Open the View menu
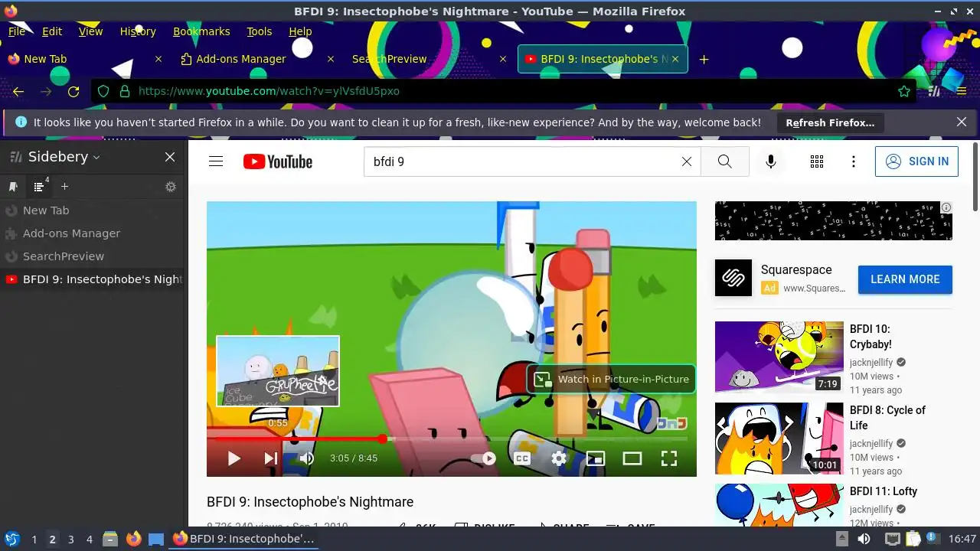This screenshot has height=551, width=980. coord(90,31)
